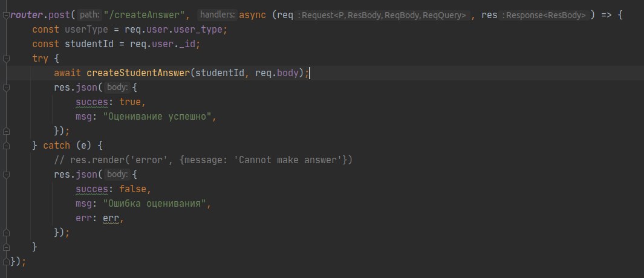This screenshot has width=644, height=278.
Task: Click the 'path:' inlay hint
Action: 89,15
